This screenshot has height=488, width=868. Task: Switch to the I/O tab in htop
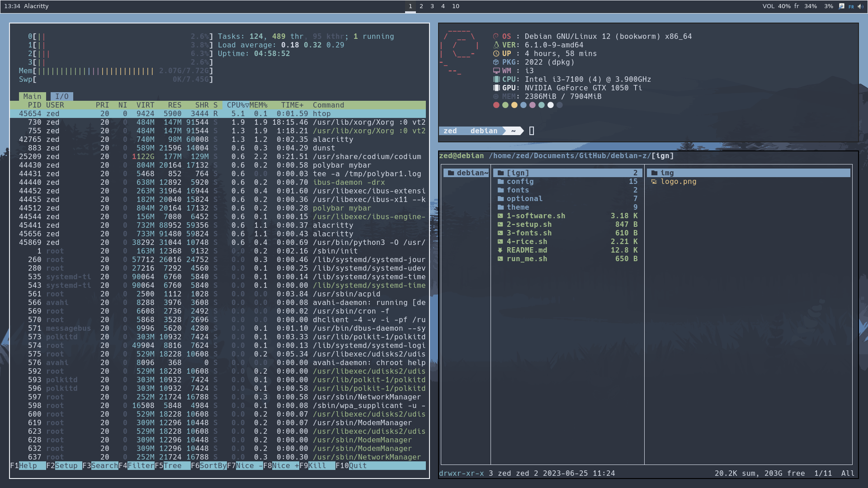point(62,96)
